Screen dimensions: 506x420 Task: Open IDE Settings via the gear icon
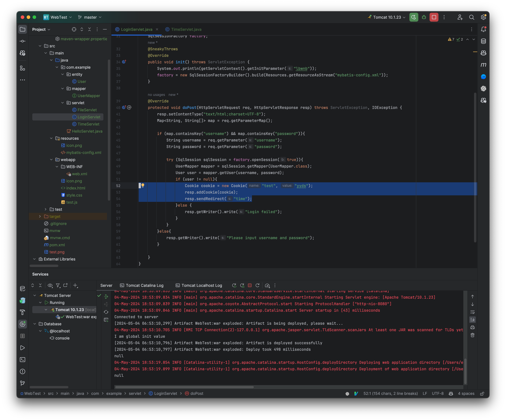483,17
